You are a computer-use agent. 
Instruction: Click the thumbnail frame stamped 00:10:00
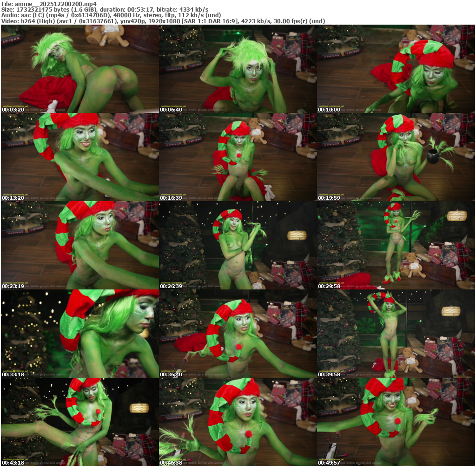[x=396, y=69]
